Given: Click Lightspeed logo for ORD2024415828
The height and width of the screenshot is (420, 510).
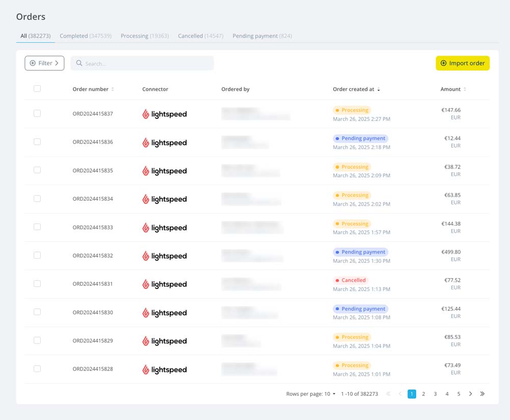Looking at the screenshot, I should point(165,369).
